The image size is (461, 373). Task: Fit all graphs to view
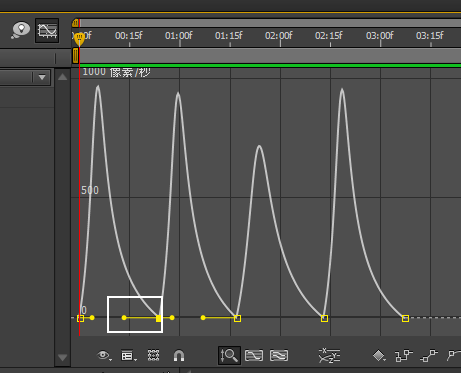coord(279,356)
